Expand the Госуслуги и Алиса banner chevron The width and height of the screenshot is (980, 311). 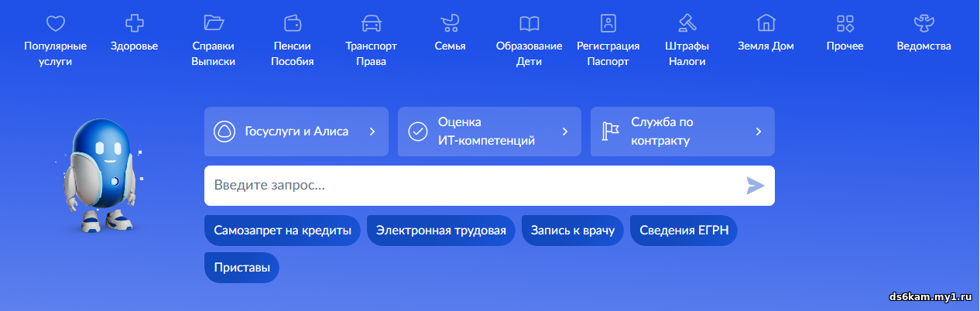click(372, 132)
